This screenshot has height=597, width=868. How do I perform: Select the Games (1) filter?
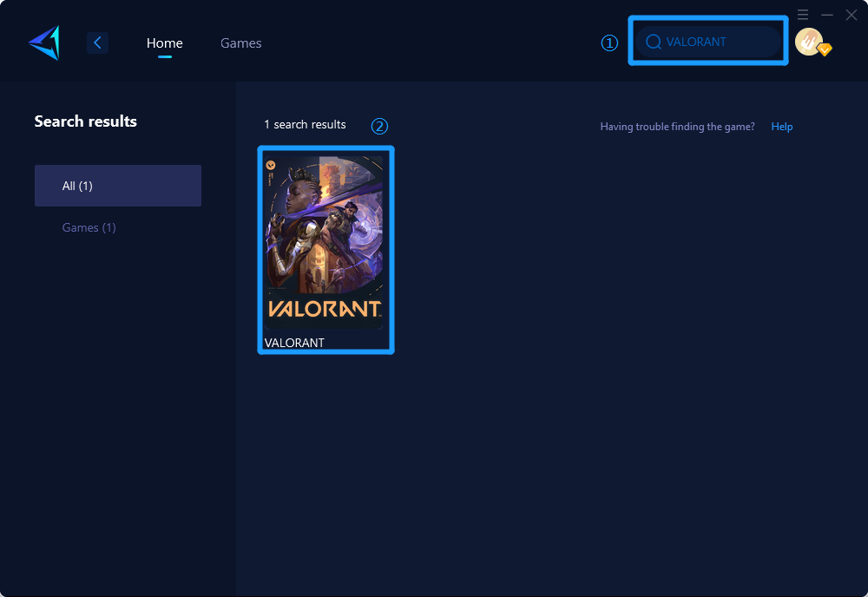(x=89, y=227)
